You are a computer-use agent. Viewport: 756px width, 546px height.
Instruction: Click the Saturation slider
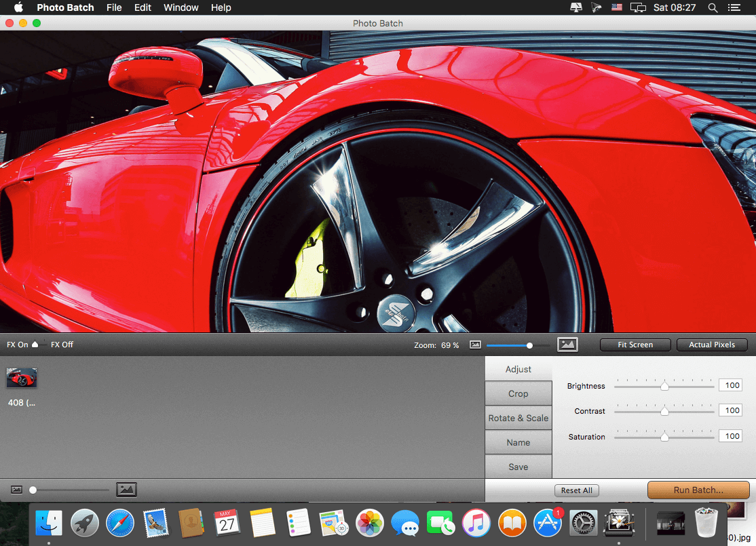pos(664,437)
